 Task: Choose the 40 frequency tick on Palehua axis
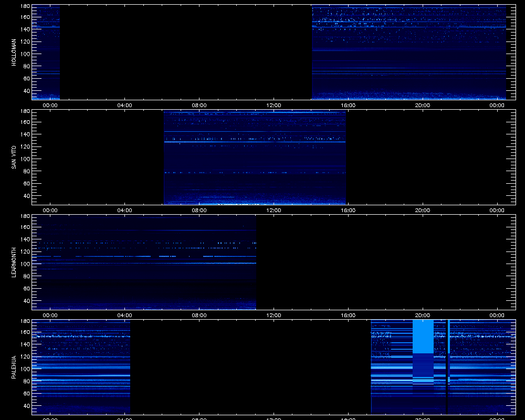[x=27, y=406]
